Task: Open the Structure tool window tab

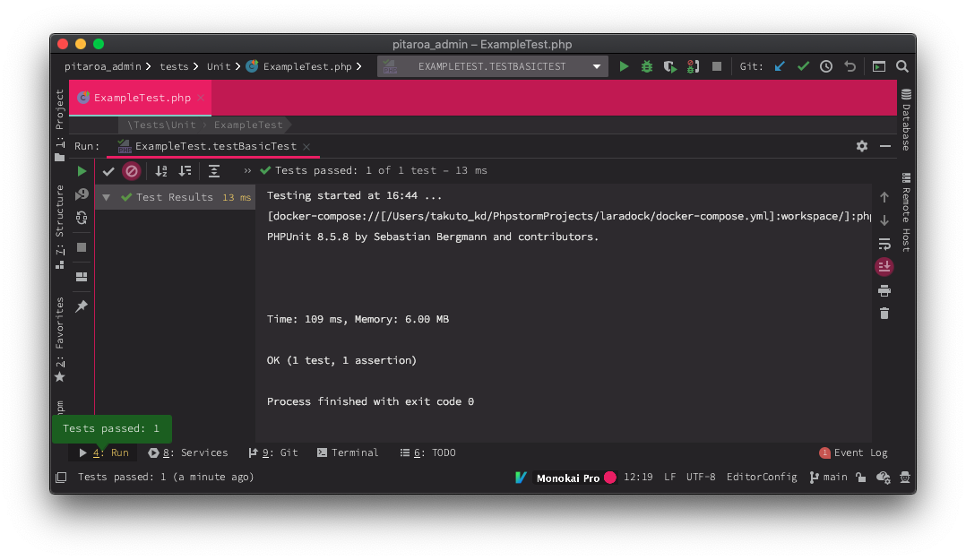Action: point(60,226)
